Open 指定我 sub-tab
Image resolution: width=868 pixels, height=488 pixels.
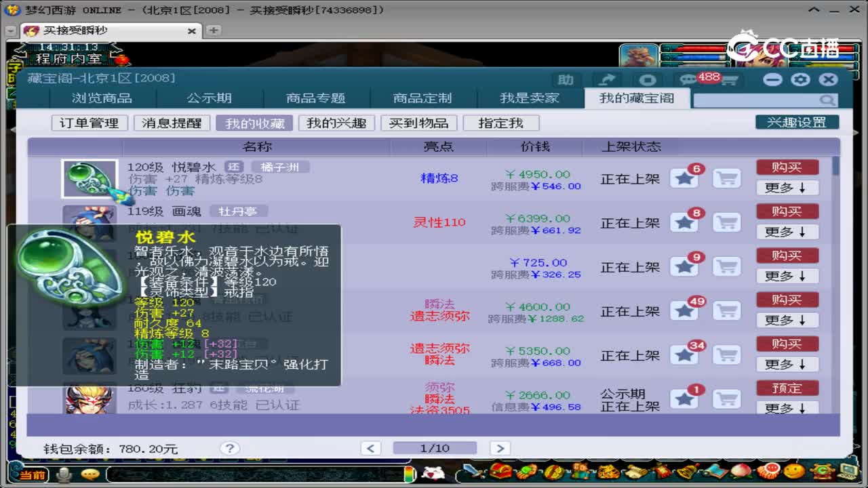click(501, 123)
